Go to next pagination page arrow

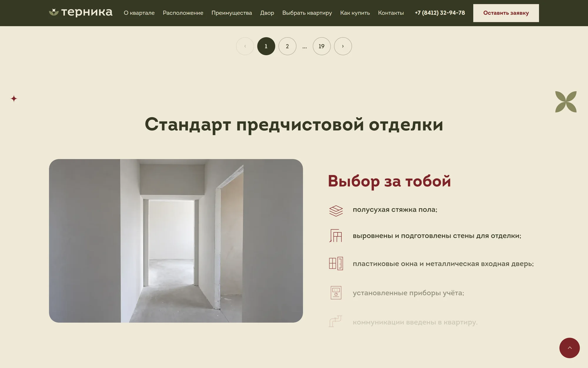click(343, 46)
